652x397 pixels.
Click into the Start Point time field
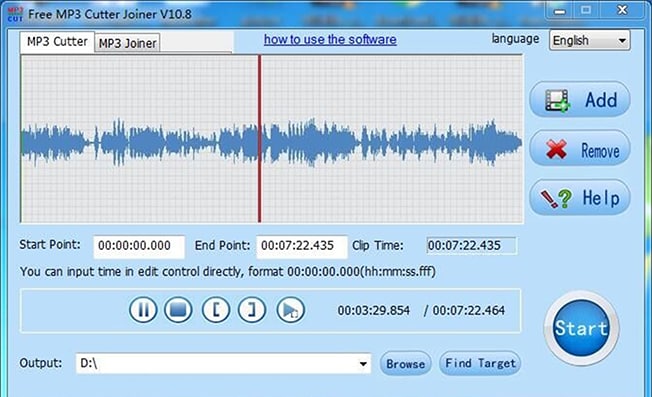(139, 246)
